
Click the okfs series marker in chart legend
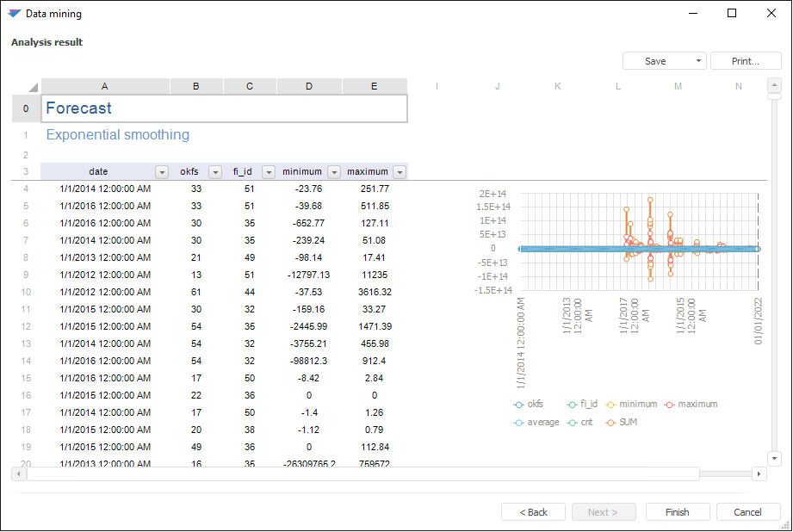pyautogui.click(x=518, y=405)
